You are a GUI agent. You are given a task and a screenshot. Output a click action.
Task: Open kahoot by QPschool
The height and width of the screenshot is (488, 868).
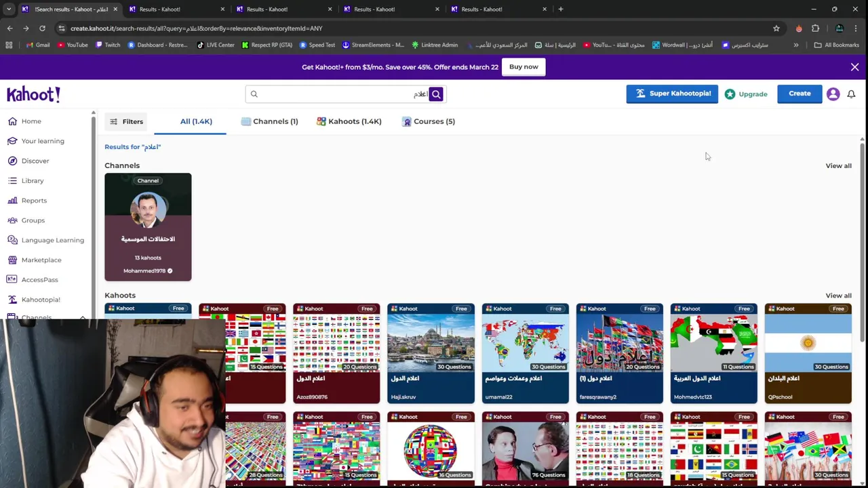click(x=808, y=353)
